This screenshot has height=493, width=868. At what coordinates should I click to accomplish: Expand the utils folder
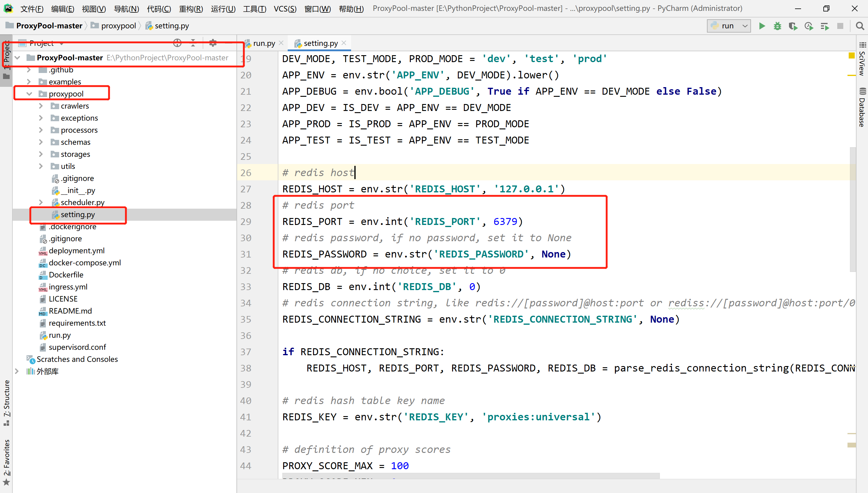41,166
